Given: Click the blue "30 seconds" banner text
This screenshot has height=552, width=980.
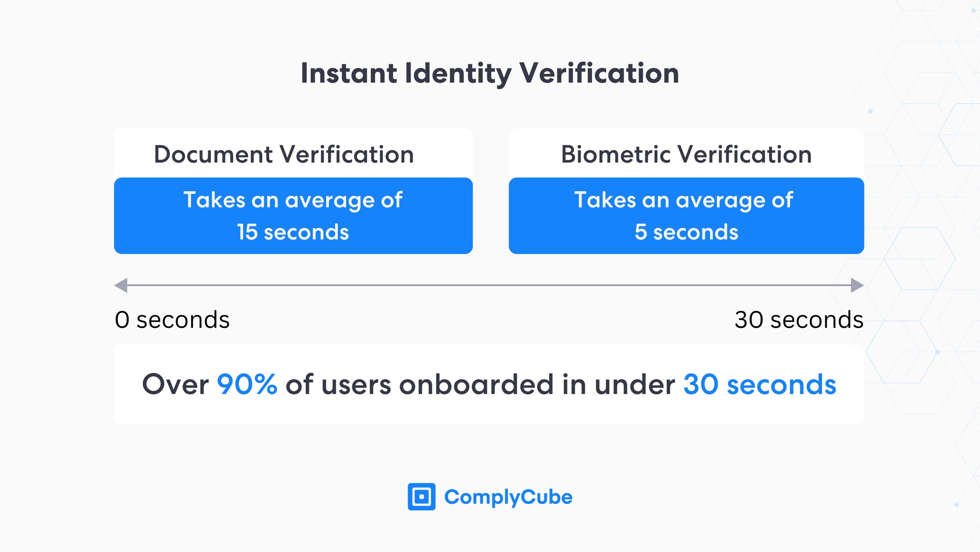Looking at the screenshot, I should (759, 384).
